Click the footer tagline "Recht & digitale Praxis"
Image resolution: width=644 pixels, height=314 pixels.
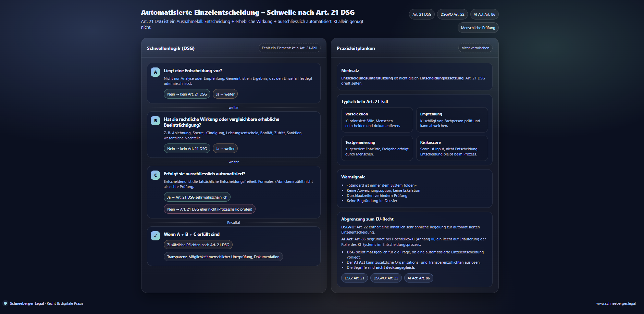click(x=65, y=303)
